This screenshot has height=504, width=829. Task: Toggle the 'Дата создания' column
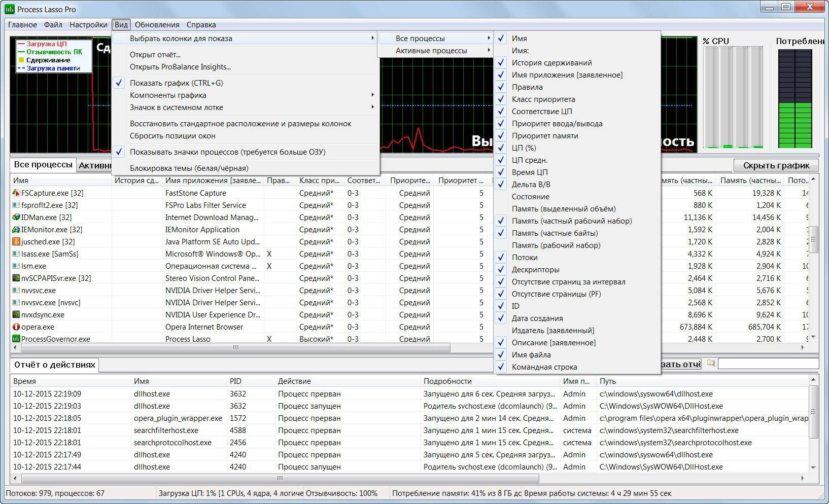[x=577, y=318]
